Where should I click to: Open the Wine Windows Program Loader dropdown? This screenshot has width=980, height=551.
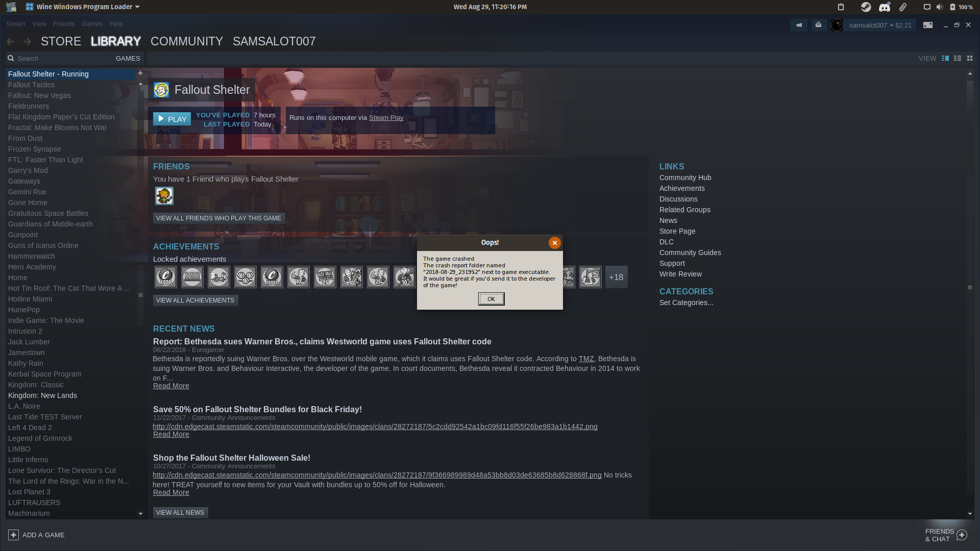pos(83,7)
